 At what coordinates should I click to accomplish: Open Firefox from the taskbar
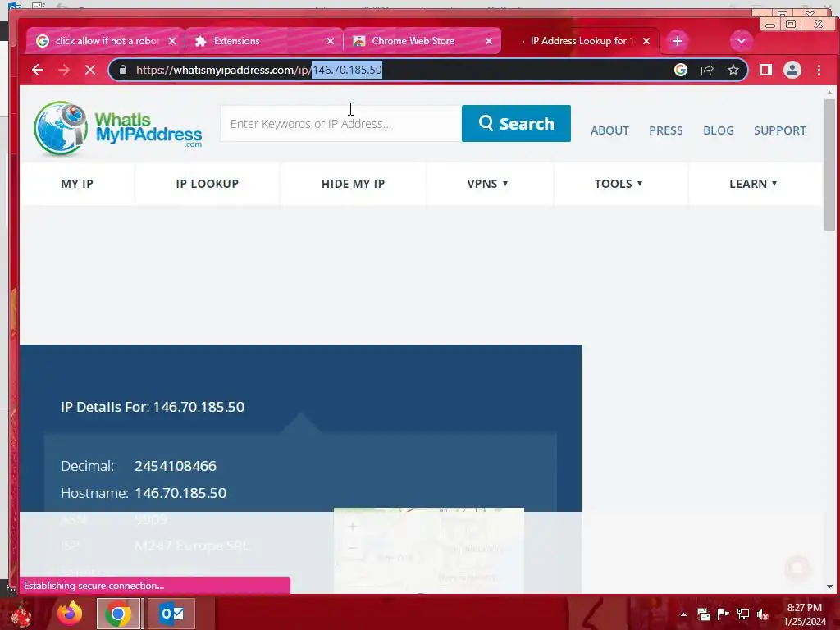pos(70,614)
